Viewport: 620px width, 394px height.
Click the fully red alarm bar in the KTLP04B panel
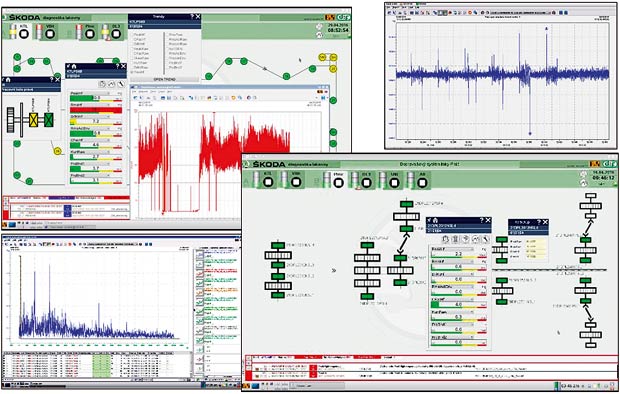click(x=96, y=110)
